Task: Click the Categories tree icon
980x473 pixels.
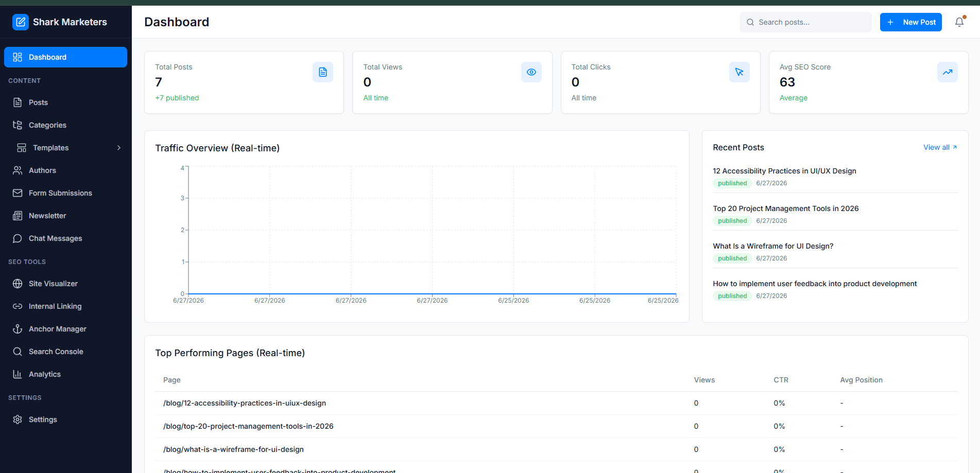Action: [18, 125]
